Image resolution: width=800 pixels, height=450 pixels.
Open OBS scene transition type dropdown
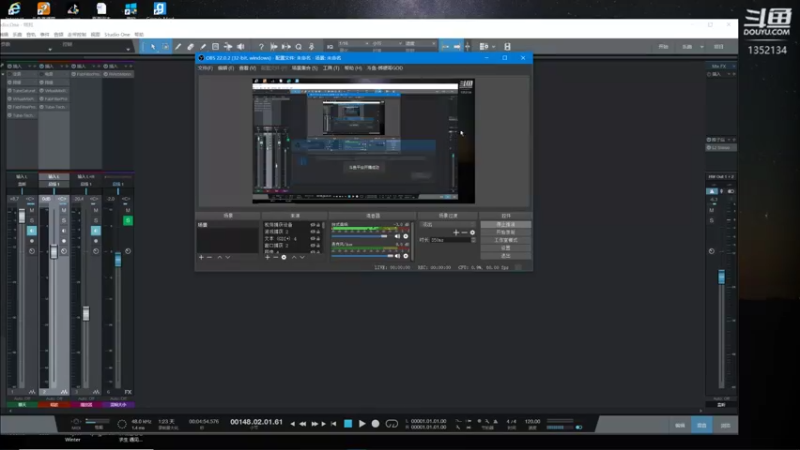447,224
